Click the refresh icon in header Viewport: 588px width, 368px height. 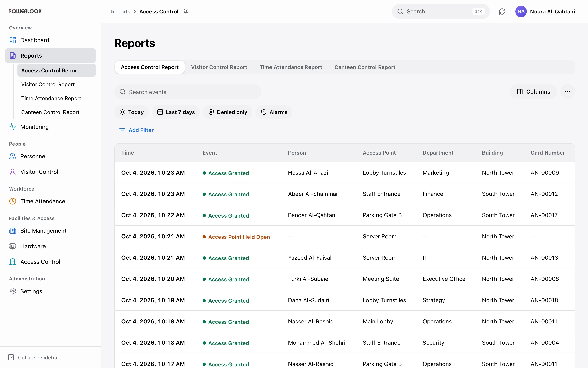coord(502,11)
